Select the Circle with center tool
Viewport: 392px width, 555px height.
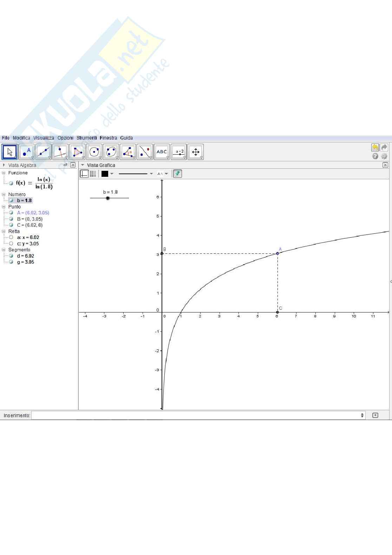pyautogui.click(x=94, y=152)
